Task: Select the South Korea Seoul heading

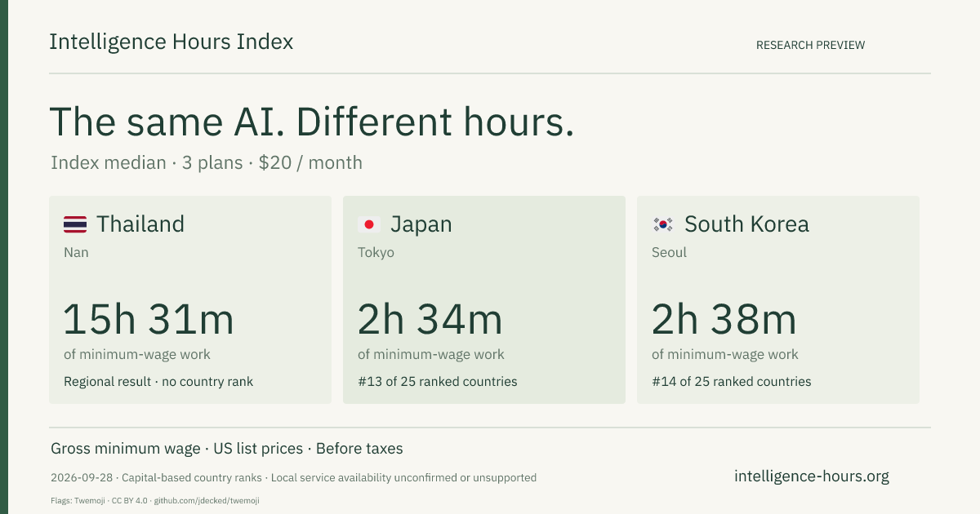Action: click(x=746, y=224)
